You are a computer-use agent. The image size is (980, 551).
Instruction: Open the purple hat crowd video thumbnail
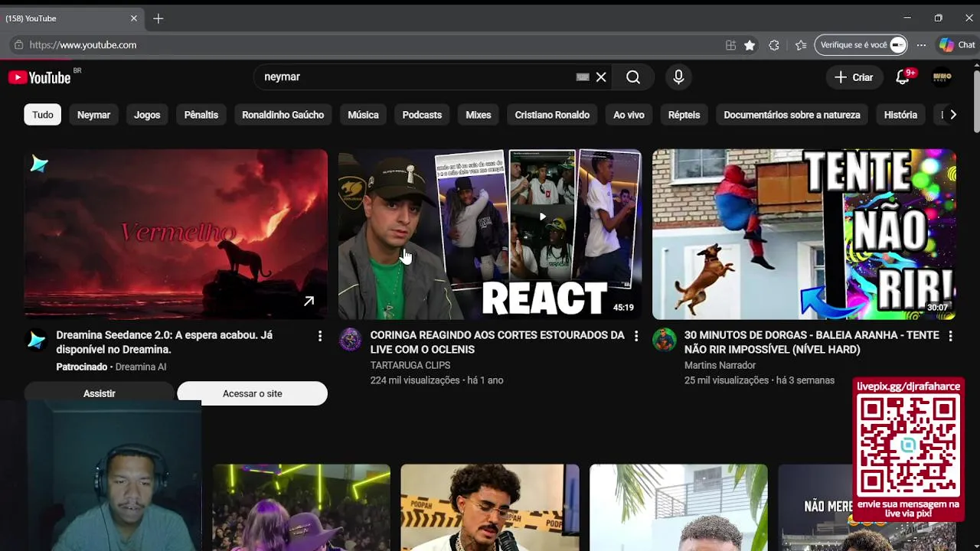pyautogui.click(x=301, y=507)
